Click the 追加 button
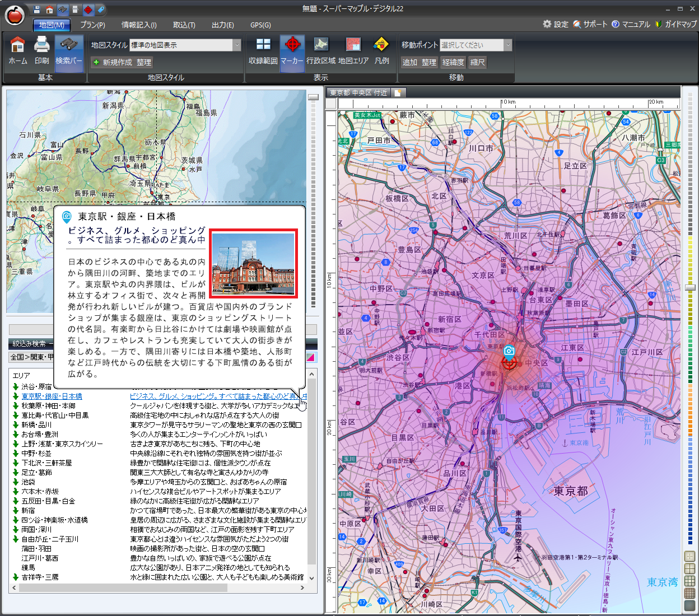The image size is (699, 616). 410,62
